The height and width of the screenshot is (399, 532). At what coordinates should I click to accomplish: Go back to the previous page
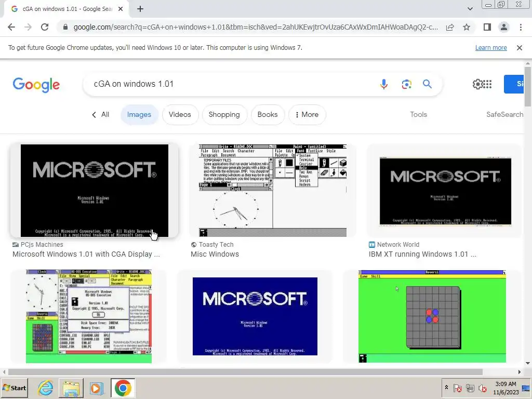click(11, 27)
